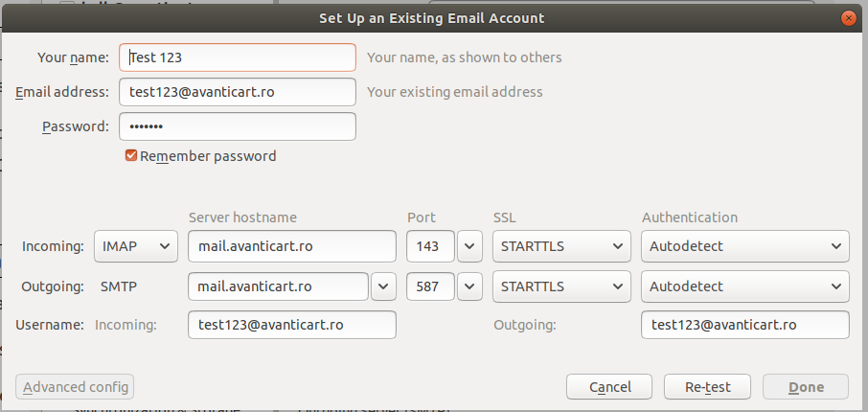868x412 pixels.
Task: Open the outgoing Authentication Autodetect dropdown
Action: pos(745,286)
